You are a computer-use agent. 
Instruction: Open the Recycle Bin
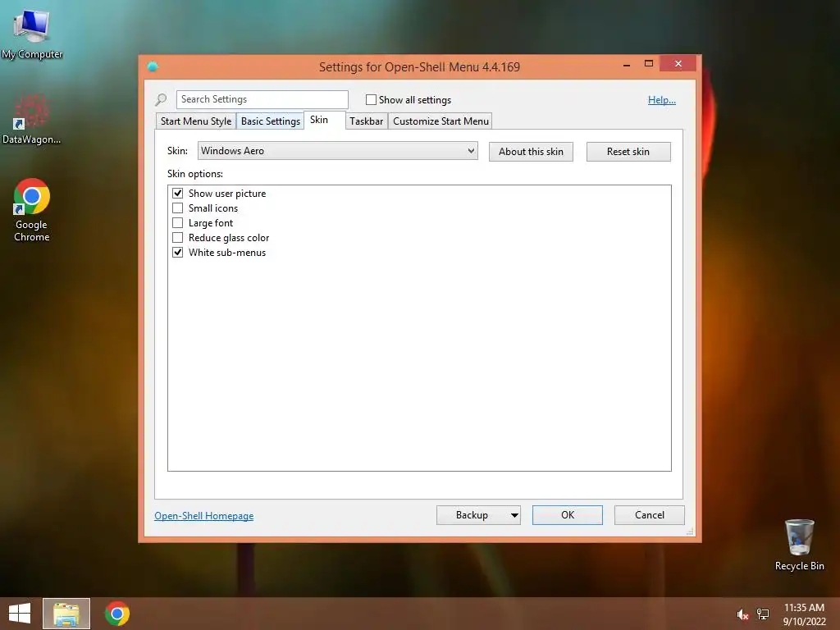pos(799,545)
